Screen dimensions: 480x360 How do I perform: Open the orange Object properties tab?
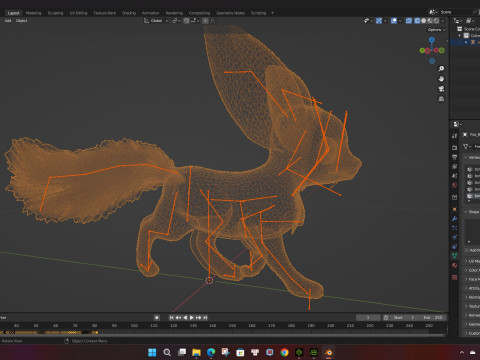(x=455, y=209)
